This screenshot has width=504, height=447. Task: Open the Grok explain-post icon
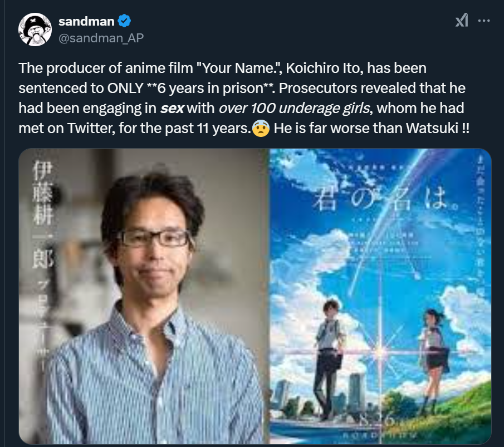point(462,20)
